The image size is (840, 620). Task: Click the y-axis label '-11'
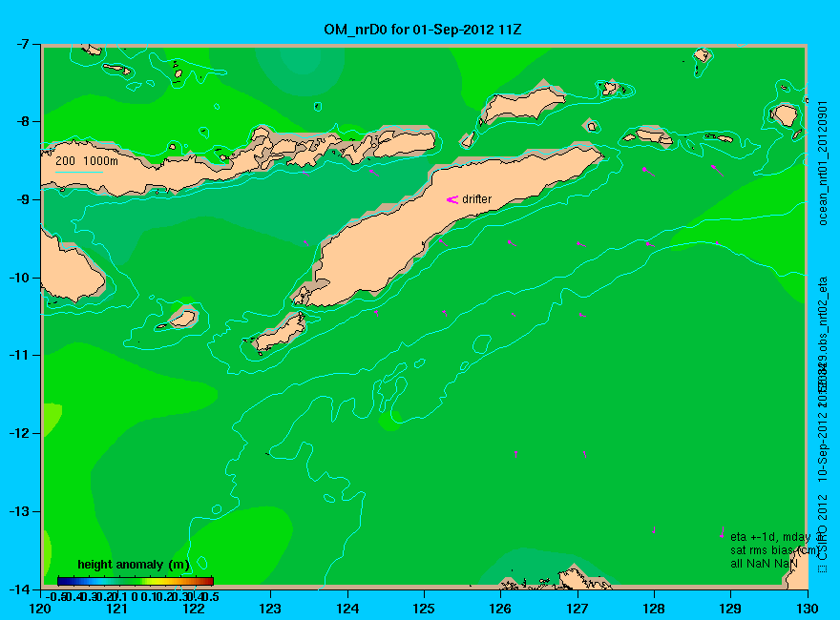[x=20, y=355]
